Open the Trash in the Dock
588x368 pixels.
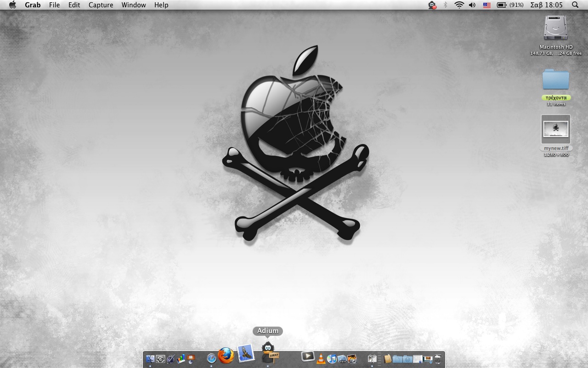[x=438, y=358]
